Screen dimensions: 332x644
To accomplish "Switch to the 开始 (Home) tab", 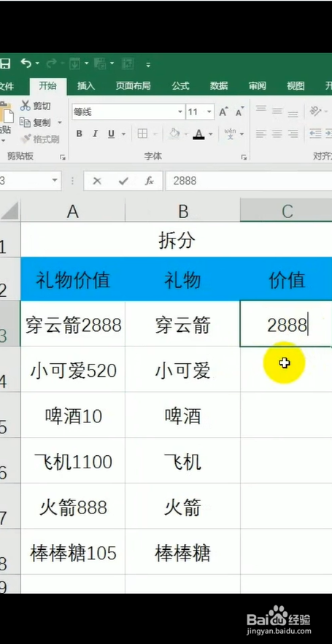I will pyautogui.click(x=47, y=86).
